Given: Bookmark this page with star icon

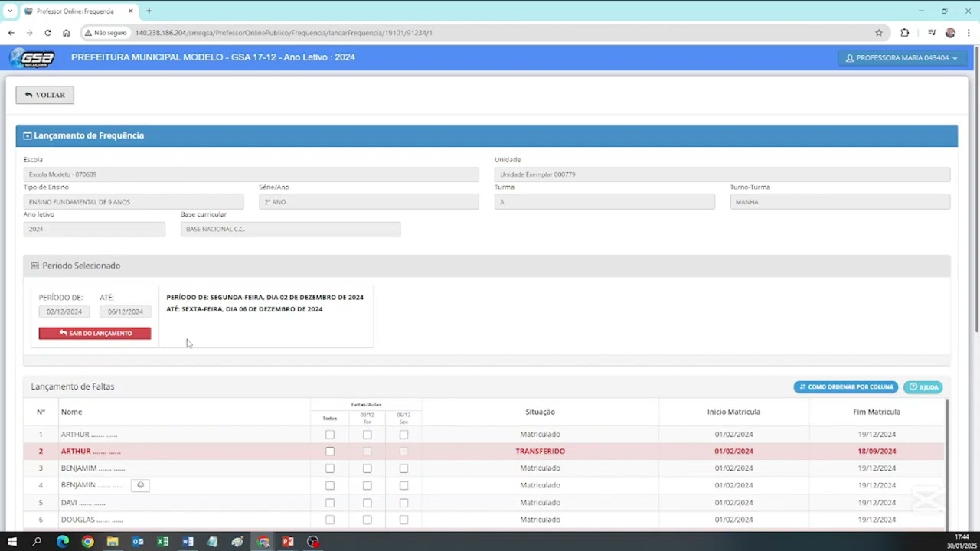Looking at the screenshot, I should pyautogui.click(x=879, y=33).
